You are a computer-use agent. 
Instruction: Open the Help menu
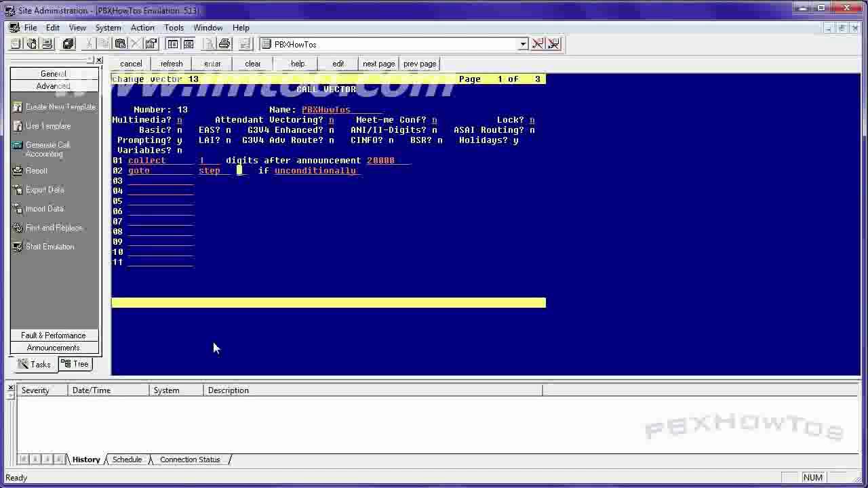(x=241, y=28)
